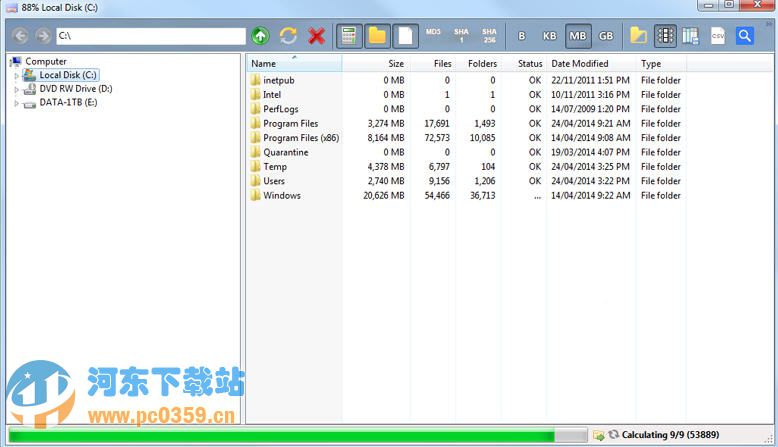Click the 8,164 MB size cell
This screenshot has height=447, width=778.
tap(386, 138)
